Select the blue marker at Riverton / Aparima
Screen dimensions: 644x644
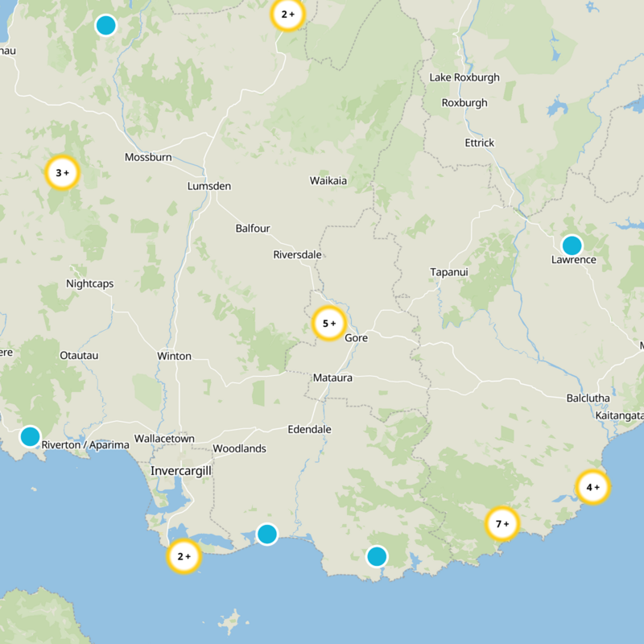coord(30,436)
